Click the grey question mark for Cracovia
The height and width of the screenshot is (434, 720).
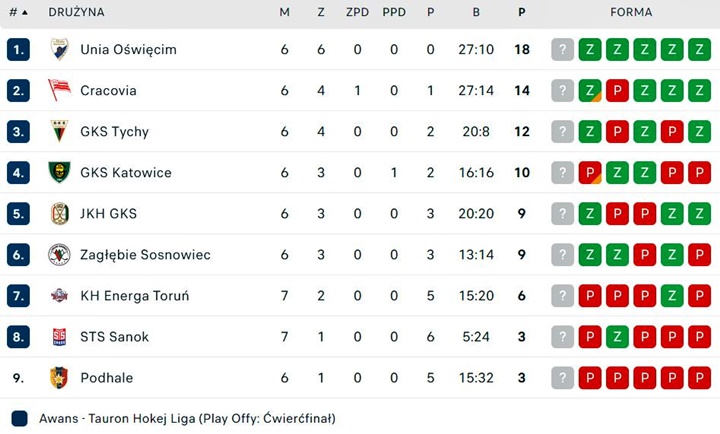[x=563, y=90]
